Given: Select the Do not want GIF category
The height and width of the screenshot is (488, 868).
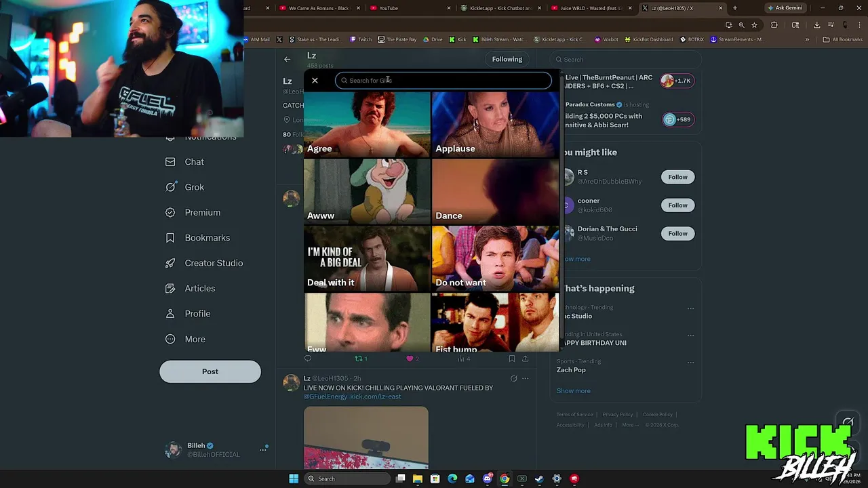Looking at the screenshot, I should point(496,258).
